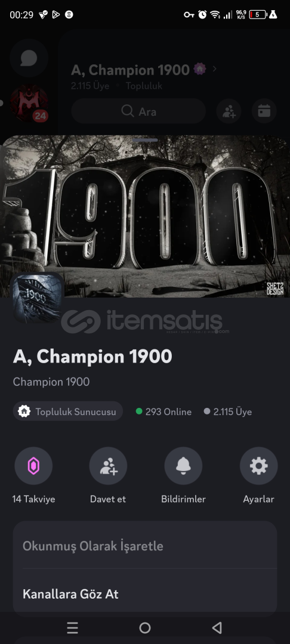Viewport: 290px width, 644px height.
Task: Open the 14 Takviye boost icon
Action: coord(33,466)
